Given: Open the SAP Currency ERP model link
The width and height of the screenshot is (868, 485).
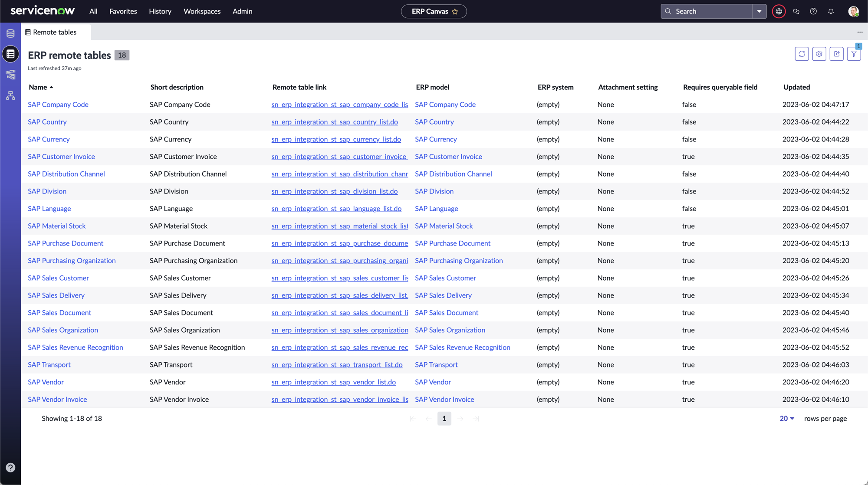Looking at the screenshot, I should click(436, 139).
